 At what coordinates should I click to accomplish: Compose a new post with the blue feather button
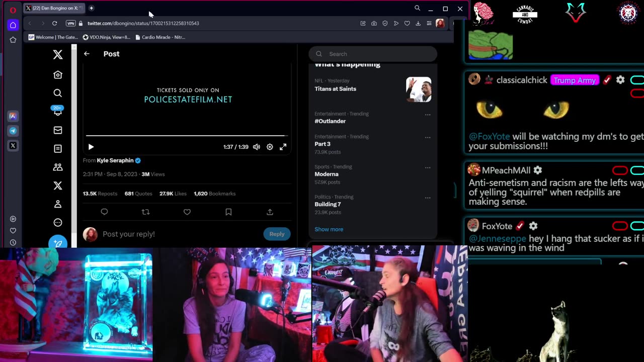(58, 242)
